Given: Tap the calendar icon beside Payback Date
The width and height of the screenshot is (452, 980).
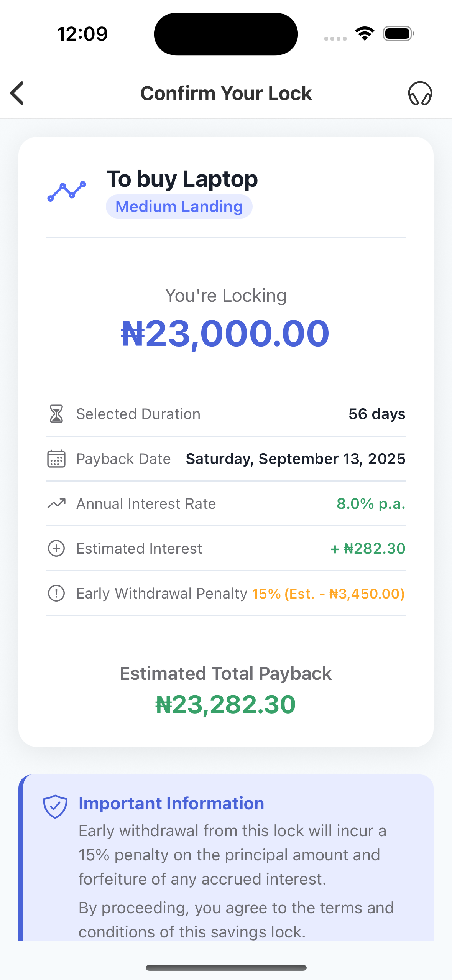Looking at the screenshot, I should pos(56,459).
